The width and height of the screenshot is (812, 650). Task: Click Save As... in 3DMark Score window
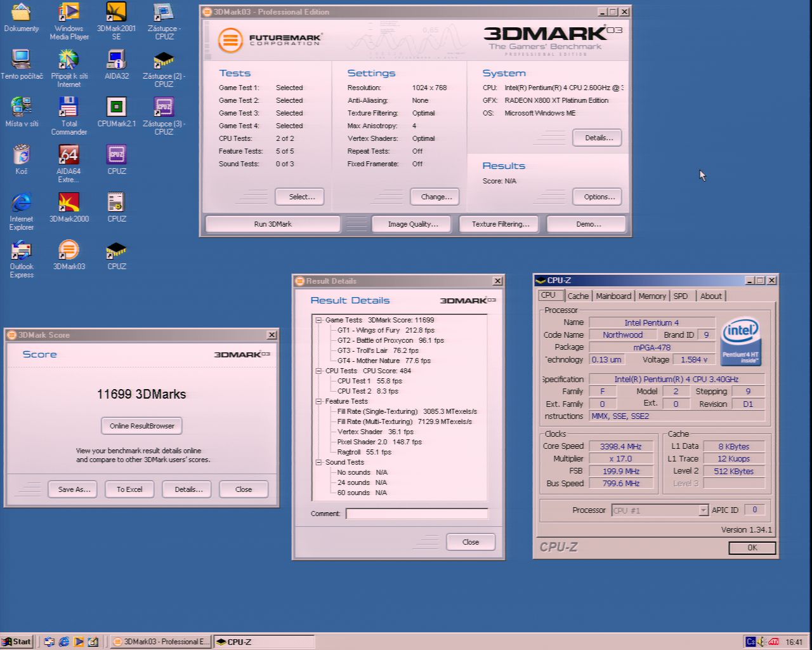tap(74, 489)
